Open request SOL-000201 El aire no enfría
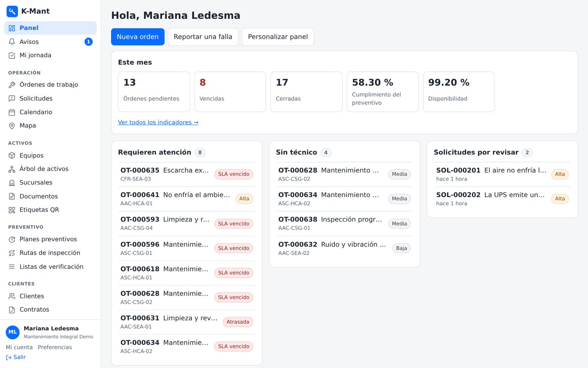Screen dimensions: 588x368 click(502, 174)
